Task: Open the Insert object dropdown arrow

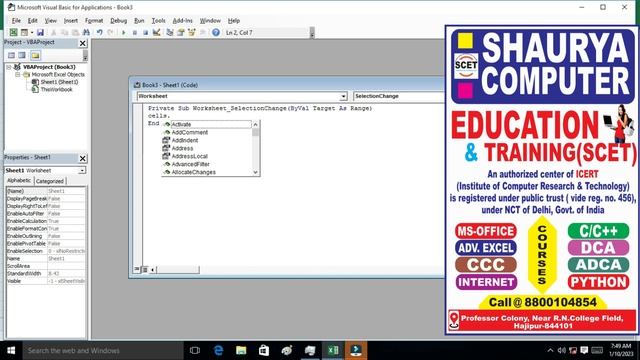Action: pos(31,32)
